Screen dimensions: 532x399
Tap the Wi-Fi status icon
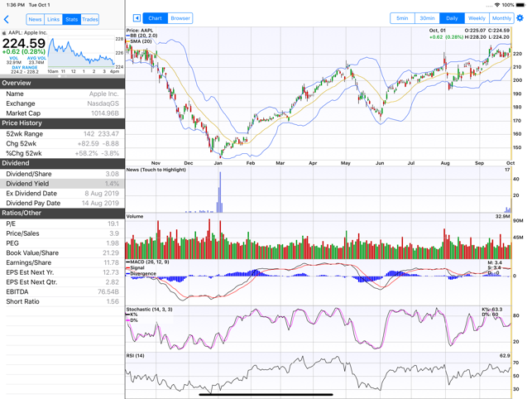pyautogui.click(x=497, y=5)
